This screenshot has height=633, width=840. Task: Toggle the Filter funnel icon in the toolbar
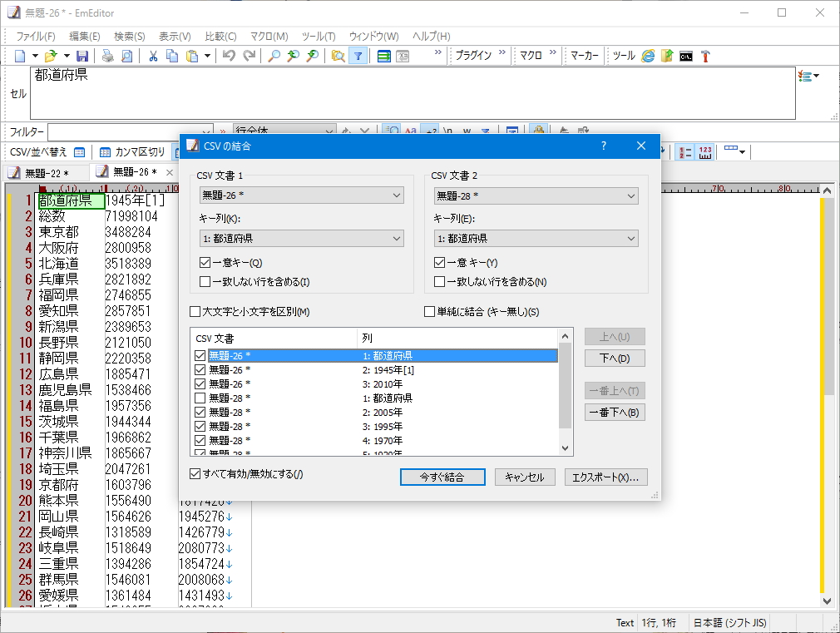pos(358,56)
